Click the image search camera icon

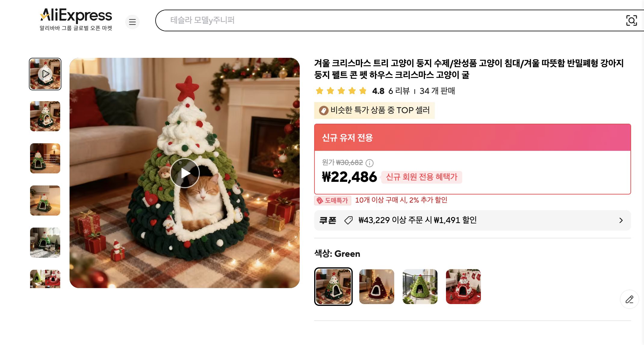[631, 20]
